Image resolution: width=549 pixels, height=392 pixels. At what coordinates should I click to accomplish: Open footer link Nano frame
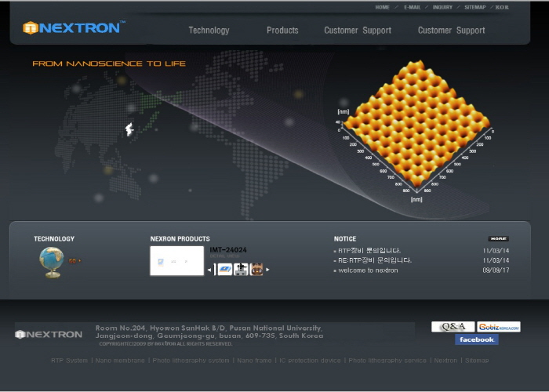[254, 361]
